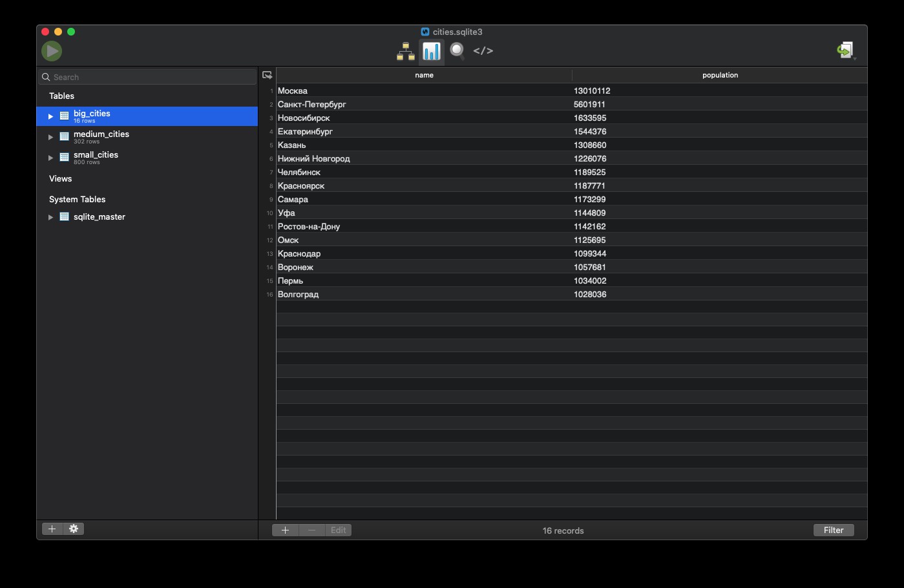
Task: Sort by the population column header
Action: point(720,75)
